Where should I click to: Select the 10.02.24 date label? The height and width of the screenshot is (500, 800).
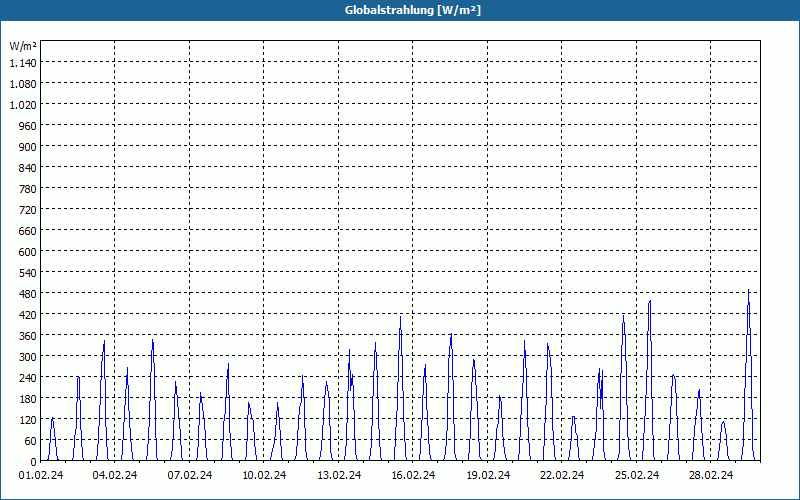(264, 476)
